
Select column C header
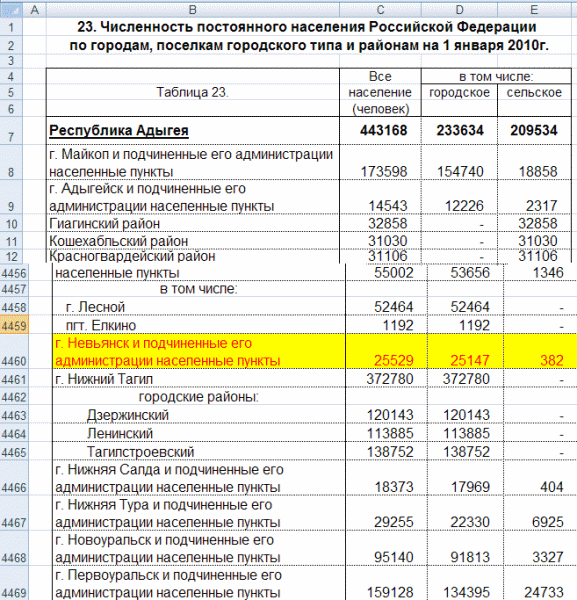tap(380, 10)
